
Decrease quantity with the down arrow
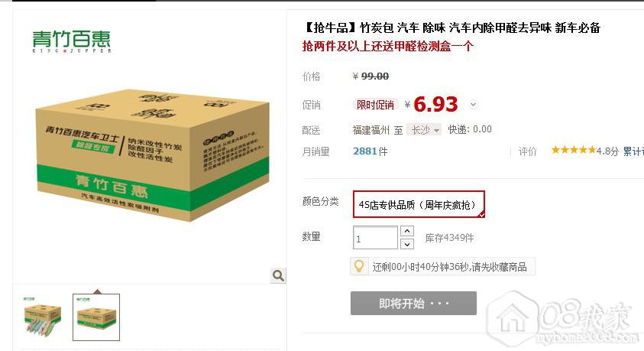(406, 244)
